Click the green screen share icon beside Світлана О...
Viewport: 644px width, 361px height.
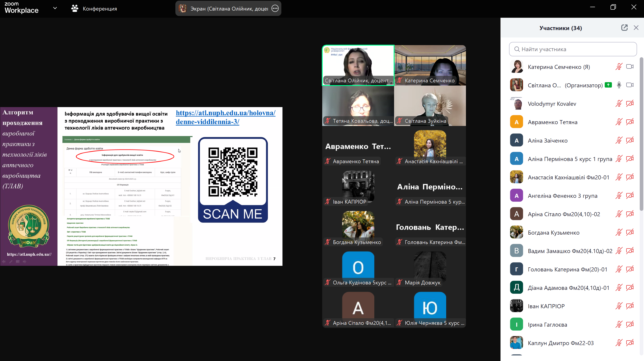click(x=608, y=85)
